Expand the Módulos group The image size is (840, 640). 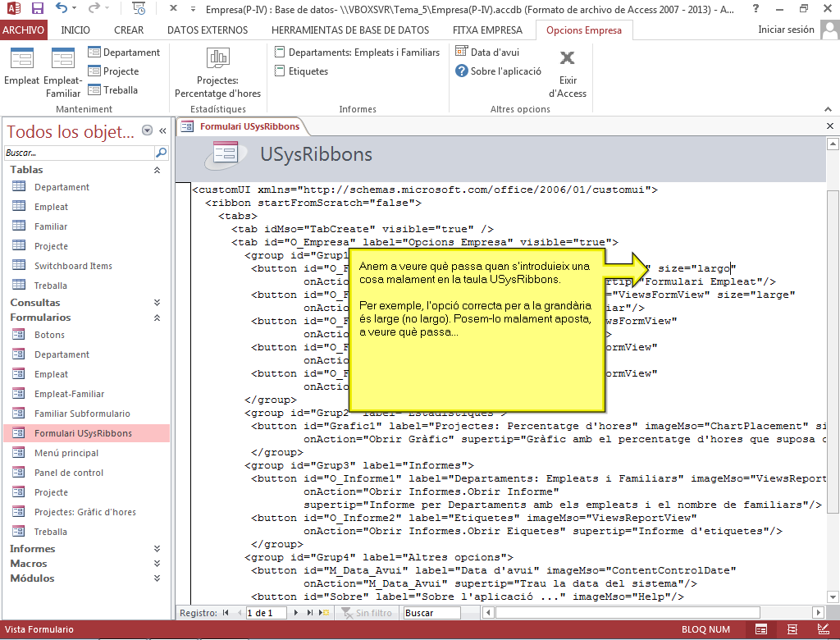pyautogui.click(x=157, y=578)
